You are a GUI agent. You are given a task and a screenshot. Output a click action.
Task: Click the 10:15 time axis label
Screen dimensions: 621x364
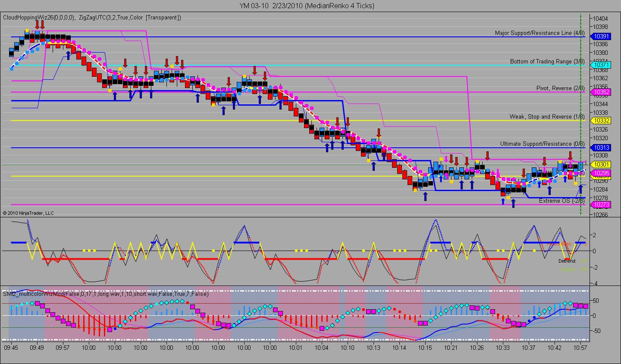point(425,347)
